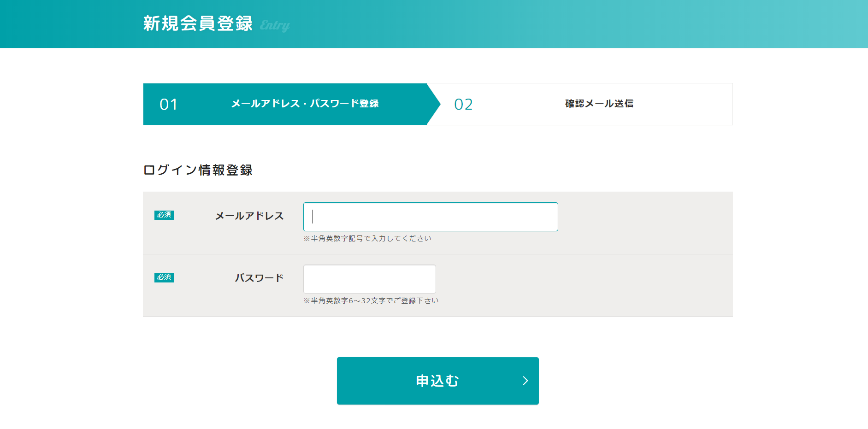Select the step 01 number
Screen dimensions: 868x429
(x=169, y=104)
